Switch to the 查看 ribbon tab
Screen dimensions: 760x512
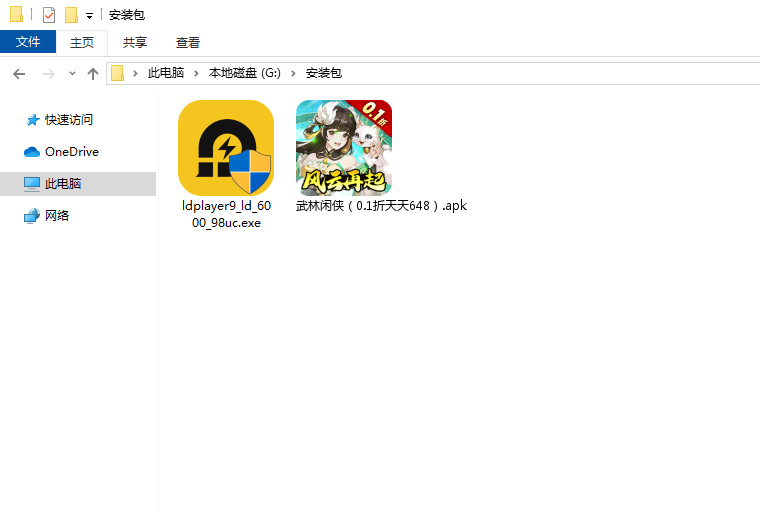(188, 42)
